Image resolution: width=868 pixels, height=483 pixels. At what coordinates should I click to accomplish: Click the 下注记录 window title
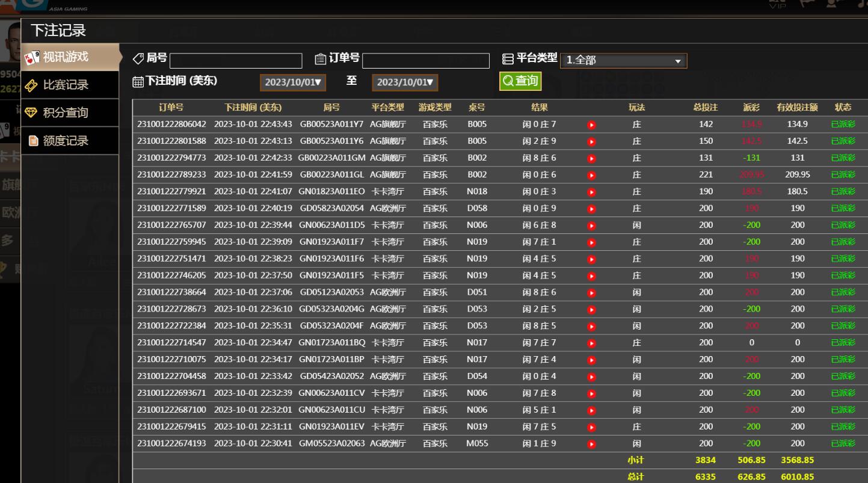(58, 29)
